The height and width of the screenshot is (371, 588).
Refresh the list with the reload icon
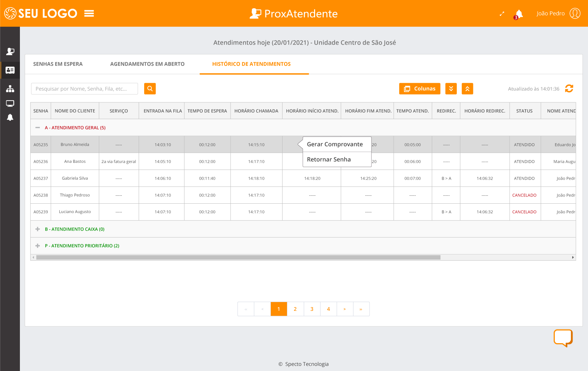(x=569, y=89)
